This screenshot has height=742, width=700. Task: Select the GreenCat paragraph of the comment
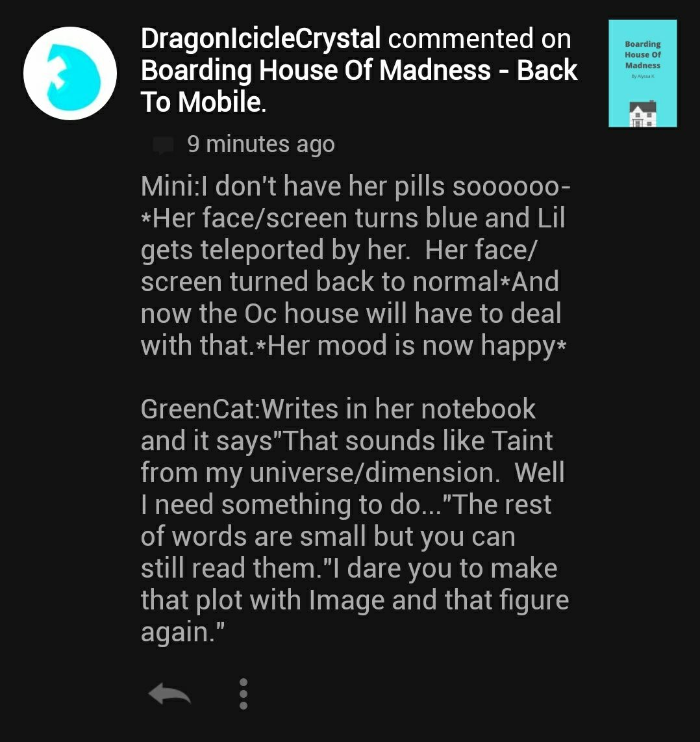[x=355, y=520]
